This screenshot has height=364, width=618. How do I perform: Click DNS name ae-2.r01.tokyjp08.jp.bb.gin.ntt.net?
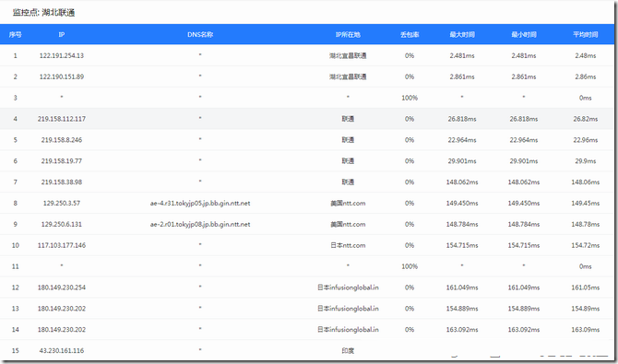click(200, 224)
